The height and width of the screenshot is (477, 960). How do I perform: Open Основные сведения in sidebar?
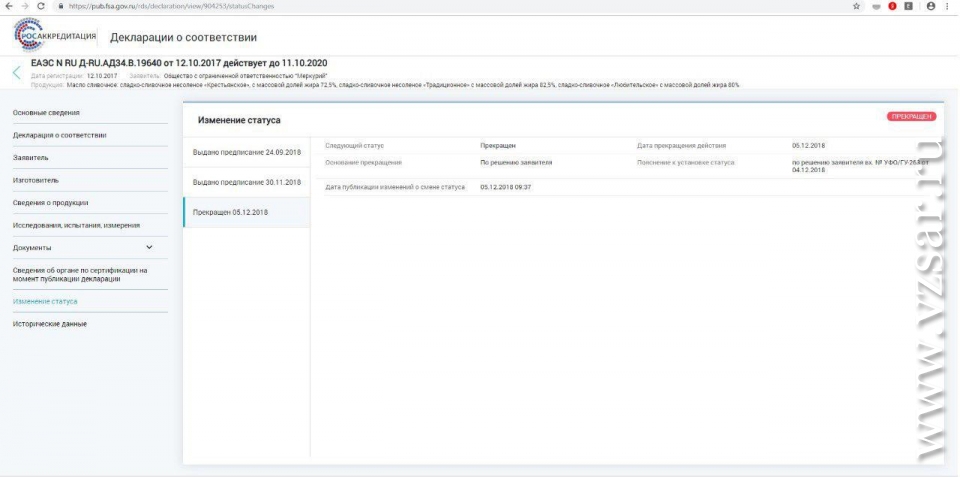point(46,112)
